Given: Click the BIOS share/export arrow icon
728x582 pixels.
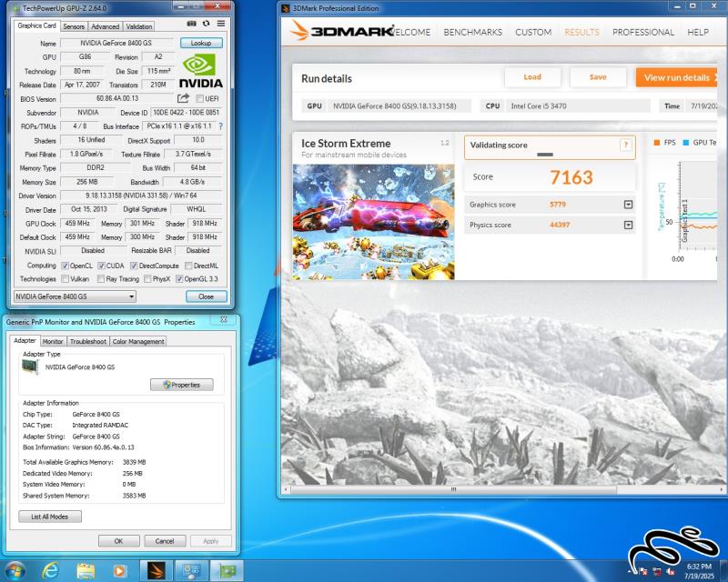Looking at the screenshot, I should (184, 98).
